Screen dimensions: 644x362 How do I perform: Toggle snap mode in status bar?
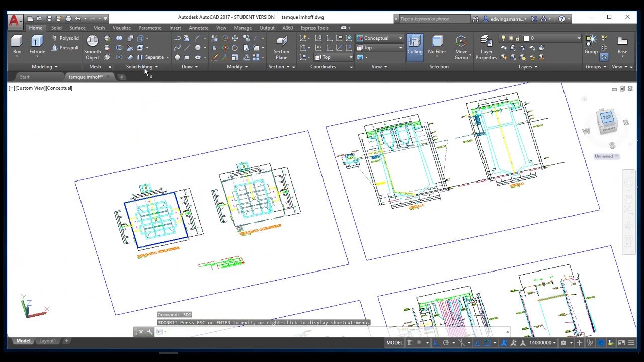pyautogui.click(x=419, y=343)
